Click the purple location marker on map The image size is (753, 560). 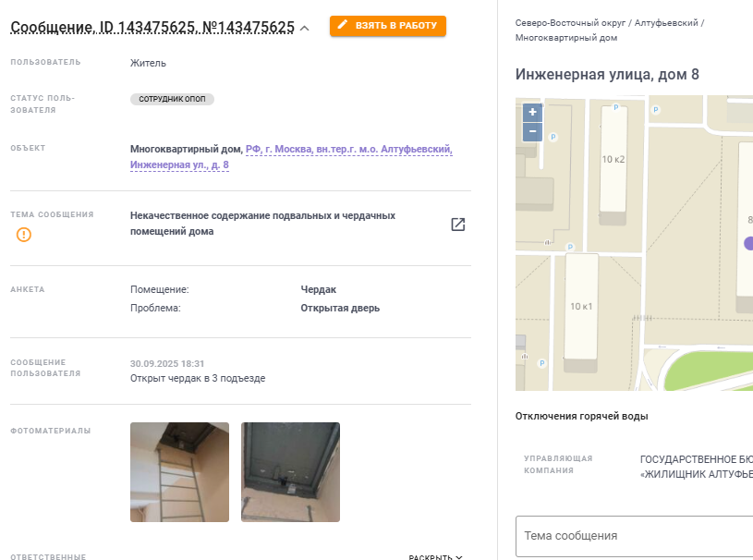tap(748, 244)
